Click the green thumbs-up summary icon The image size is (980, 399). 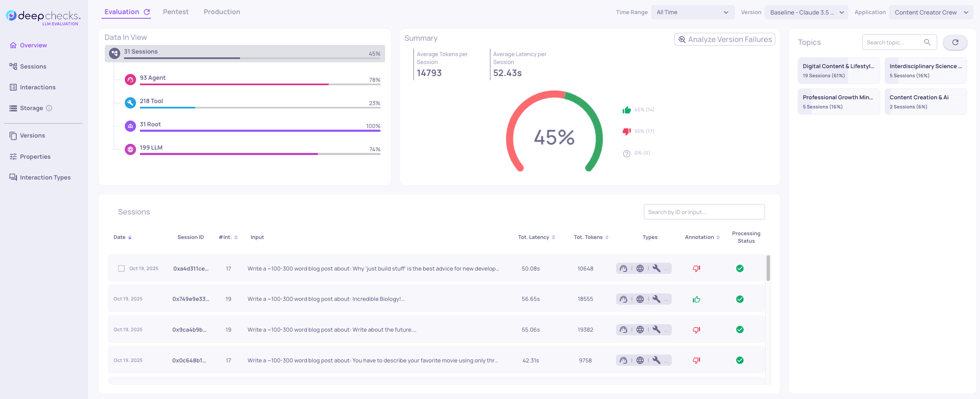click(x=626, y=110)
